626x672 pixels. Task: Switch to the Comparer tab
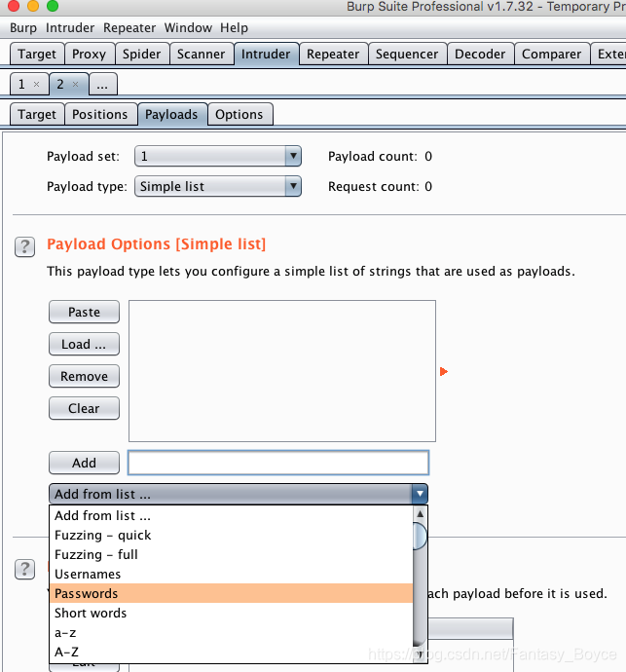point(551,54)
